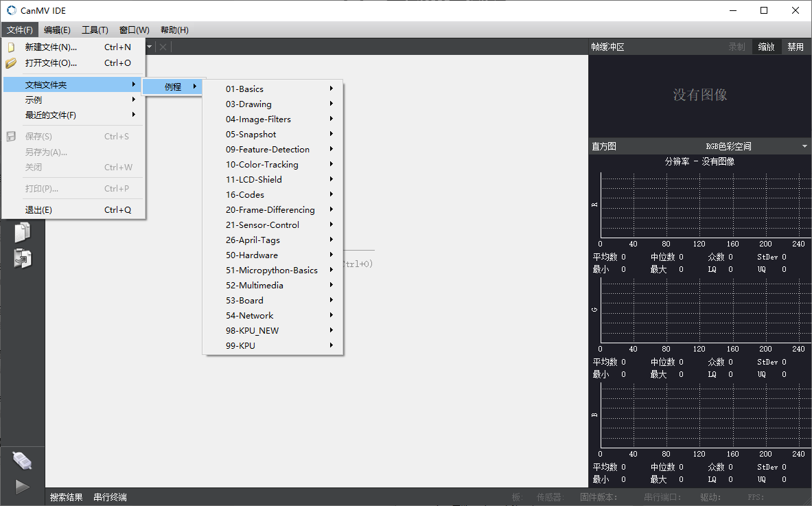Click the FPS readout in status bar

click(x=756, y=497)
